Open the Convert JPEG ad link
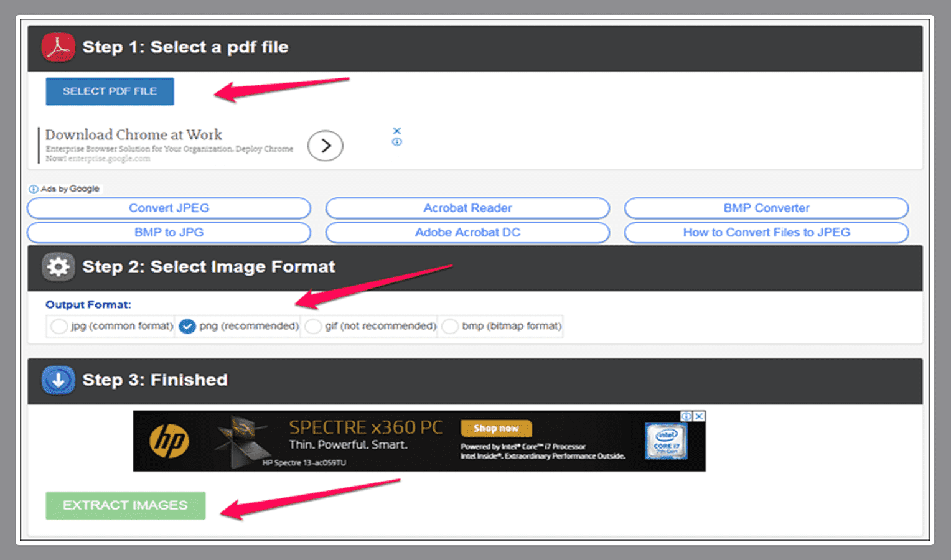The width and height of the screenshot is (951, 560). [169, 208]
